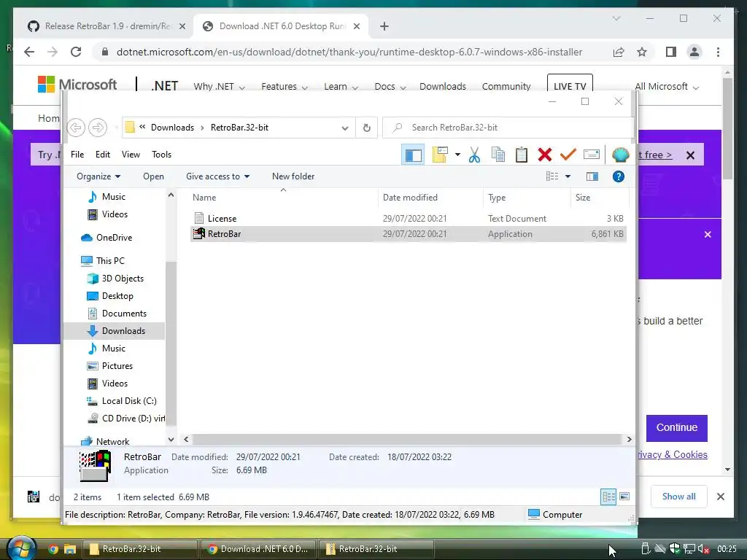Open a new Chrome tab

[384, 27]
